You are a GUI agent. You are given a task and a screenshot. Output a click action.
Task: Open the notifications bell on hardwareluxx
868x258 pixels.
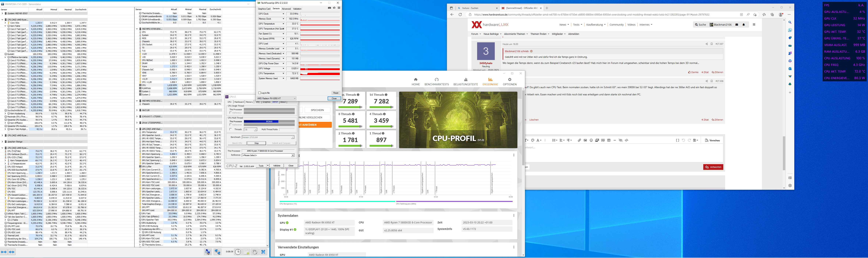click(744, 25)
